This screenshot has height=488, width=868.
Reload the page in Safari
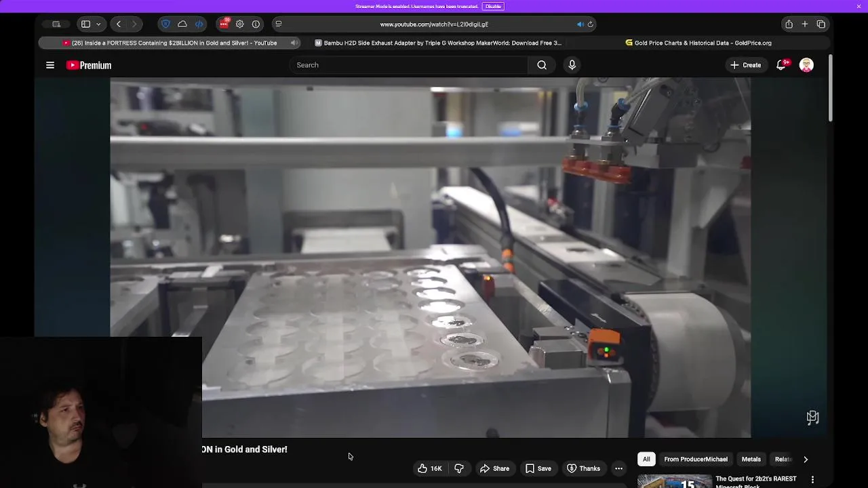[590, 24]
